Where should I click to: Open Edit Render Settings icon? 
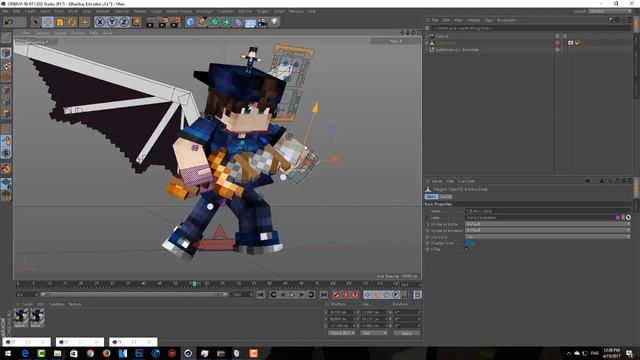coord(176,22)
